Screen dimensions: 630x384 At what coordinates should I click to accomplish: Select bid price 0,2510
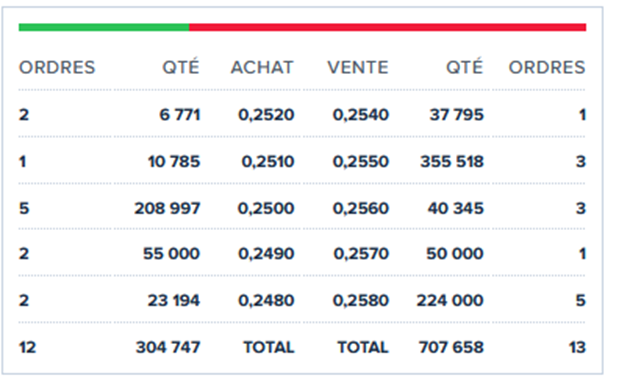(x=268, y=162)
